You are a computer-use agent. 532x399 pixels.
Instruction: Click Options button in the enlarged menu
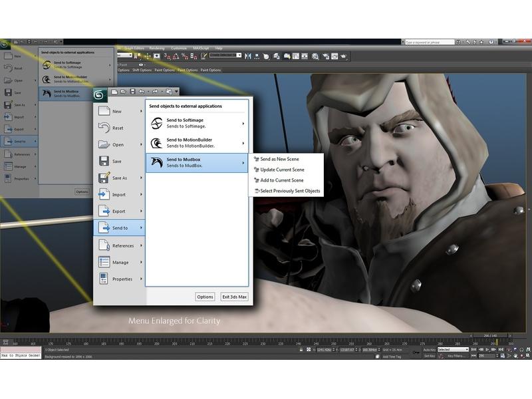click(x=205, y=297)
